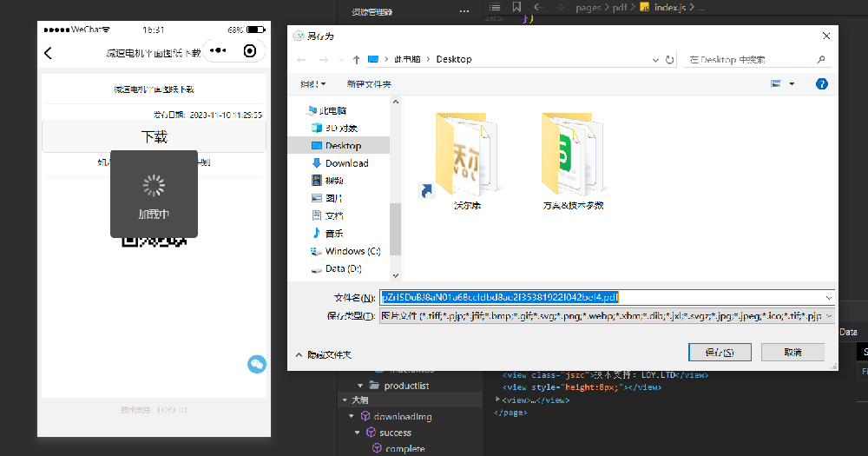Click the new folder toolbar button
868x456 pixels.
pyautogui.click(x=369, y=84)
